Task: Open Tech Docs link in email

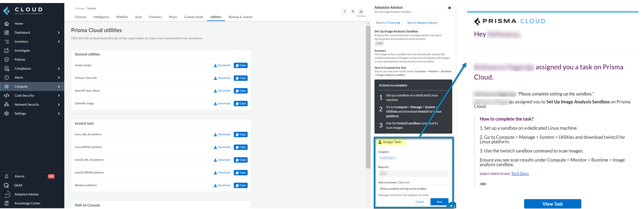Action: [520, 174]
